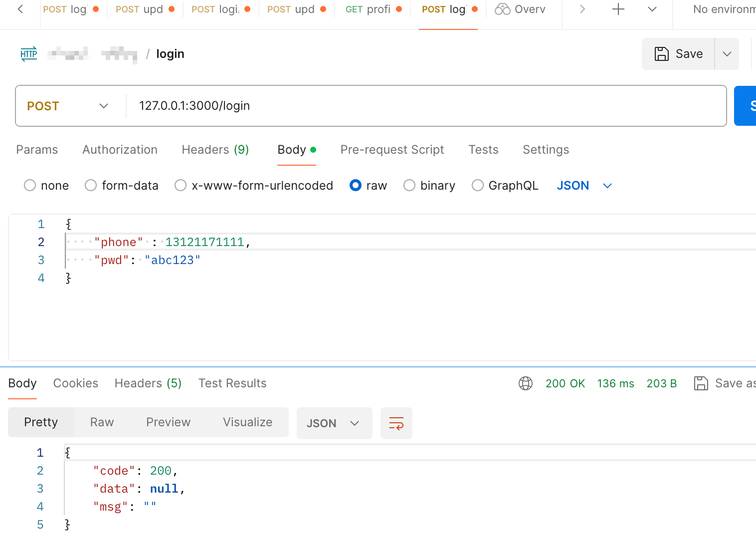756x557 pixels.
Task: Click the Save as response disk icon
Action: pyautogui.click(x=701, y=383)
